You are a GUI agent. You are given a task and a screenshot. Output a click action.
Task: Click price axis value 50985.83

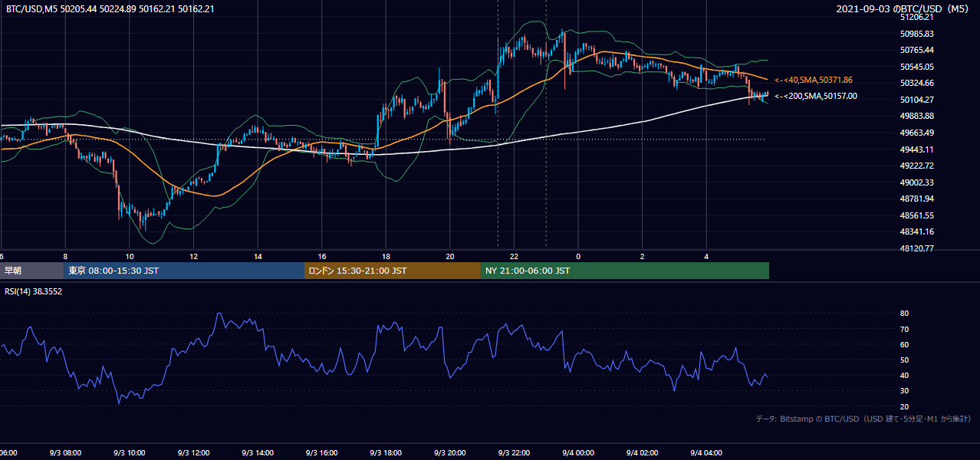pyautogui.click(x=916, y=34)
